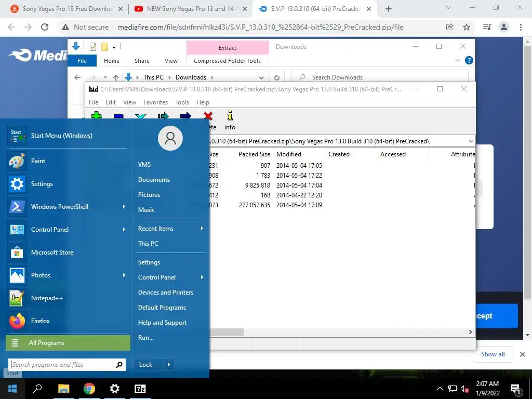Image resolution: width=532 pixels, height=399 pixels.
Task: Click the 7-Zip horizontal scrollbar
Action: coord(227,332)
